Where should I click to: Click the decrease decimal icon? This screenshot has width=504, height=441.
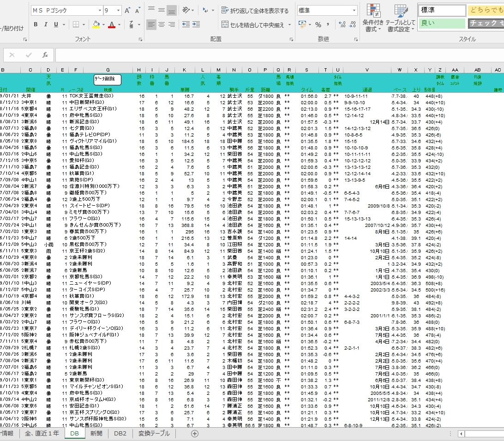353,24
